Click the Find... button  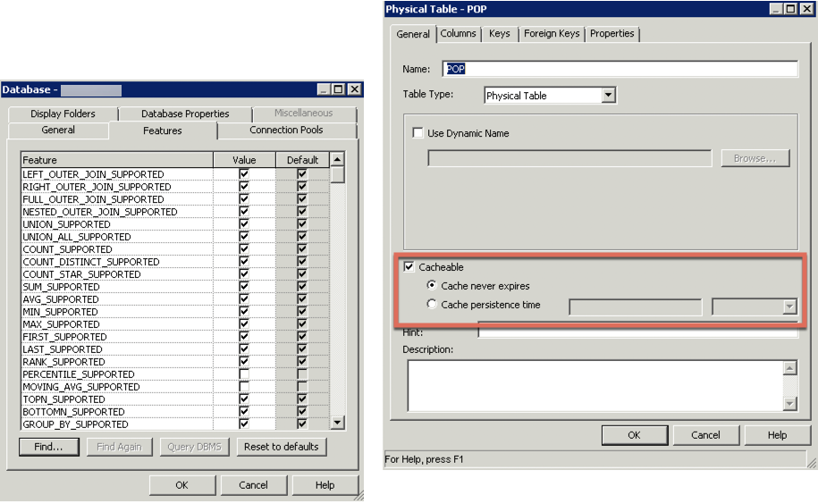(x=48, y=447)
